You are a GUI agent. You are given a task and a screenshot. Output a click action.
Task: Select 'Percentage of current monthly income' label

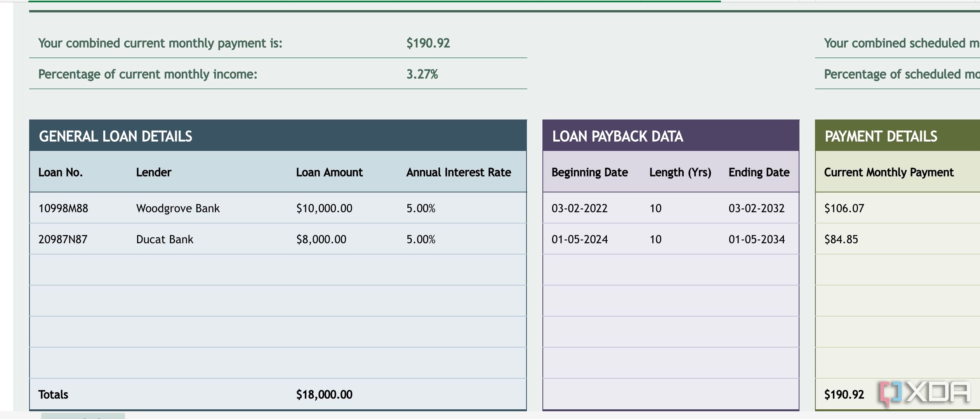pyautogui.click(x=148, y=74)
